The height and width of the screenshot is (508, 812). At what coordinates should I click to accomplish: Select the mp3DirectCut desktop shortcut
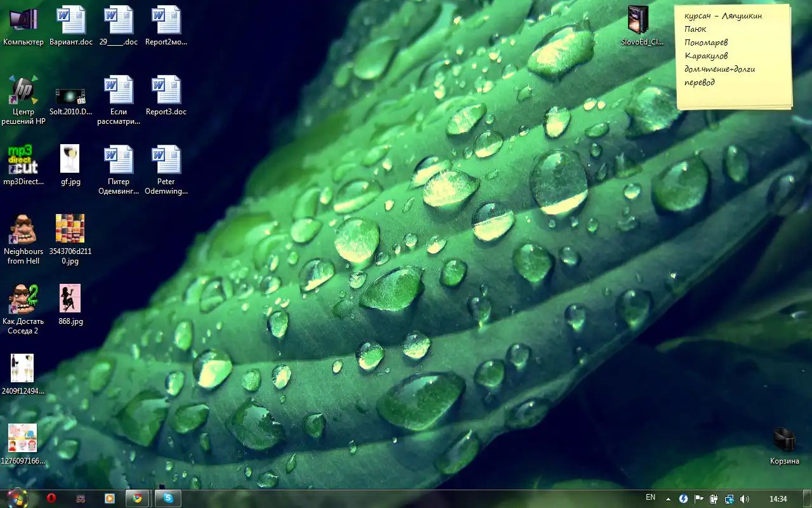click(x=23, y=165)
